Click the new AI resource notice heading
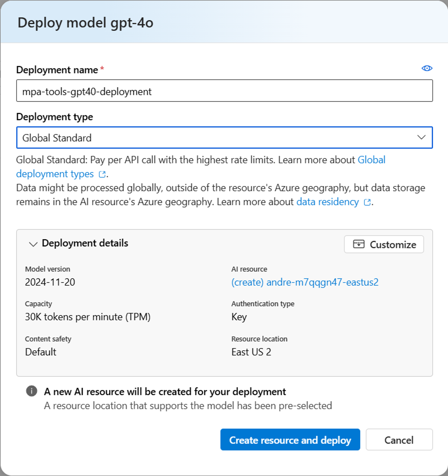Screen dimensions: 448x476 click(x=165, y=392)
